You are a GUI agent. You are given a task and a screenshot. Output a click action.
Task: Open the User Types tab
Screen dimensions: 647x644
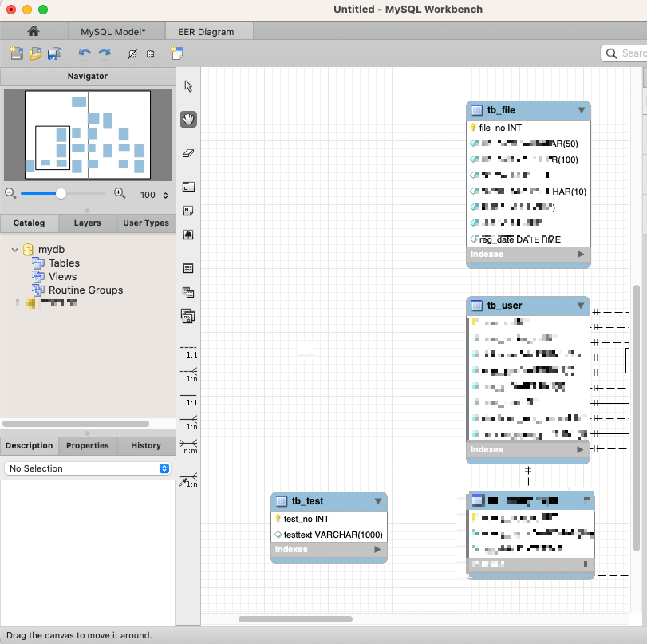pos(146,223)
